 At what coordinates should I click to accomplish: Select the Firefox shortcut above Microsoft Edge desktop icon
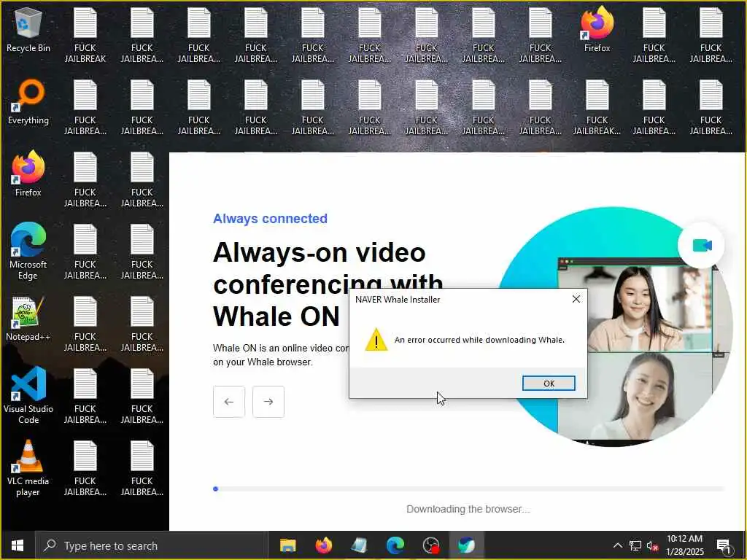pyautogui.click(x=28, y=174)
